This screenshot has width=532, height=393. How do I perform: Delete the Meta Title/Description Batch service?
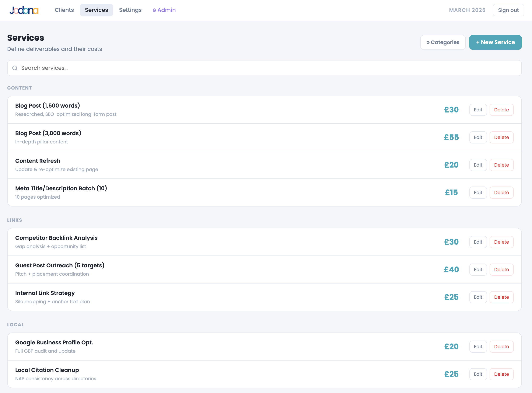click(x=501, y=192)
